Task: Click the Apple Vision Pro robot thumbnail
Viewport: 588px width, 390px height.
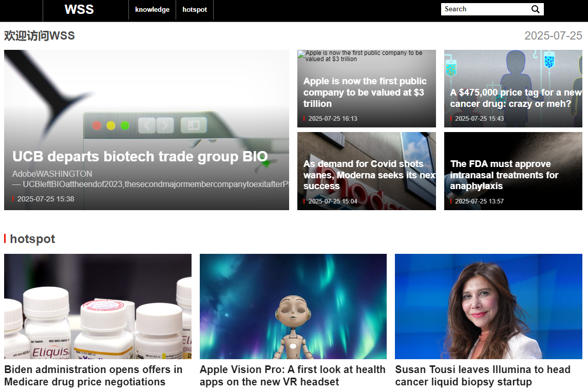Action: tap(293, 306)
